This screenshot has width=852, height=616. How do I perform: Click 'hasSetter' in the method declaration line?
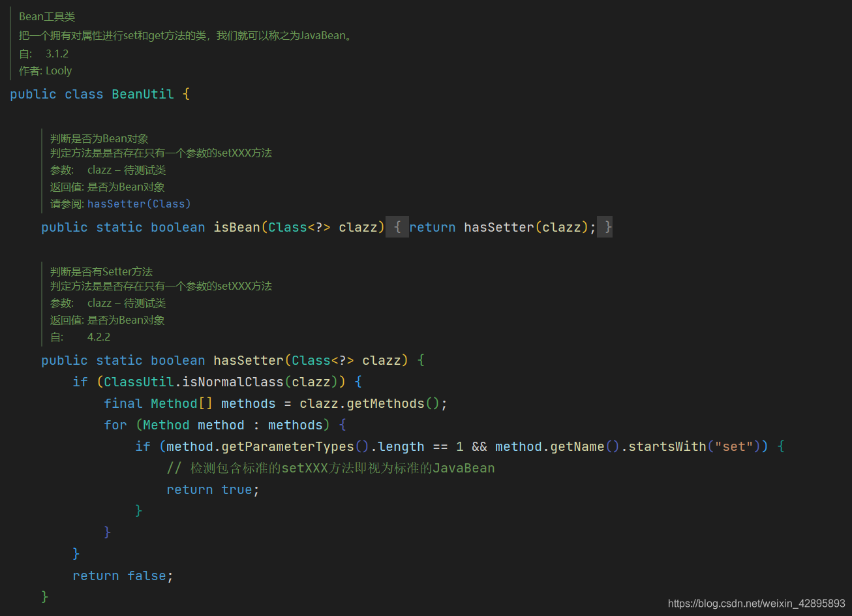(249, 360)
